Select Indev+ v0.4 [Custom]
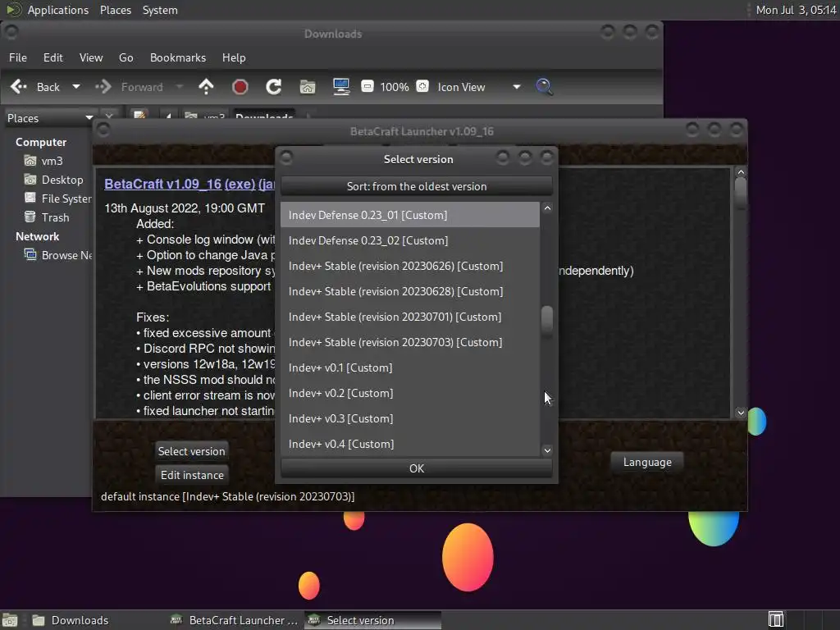This screenshot has width=840, height=630. (x=410, y=444)
